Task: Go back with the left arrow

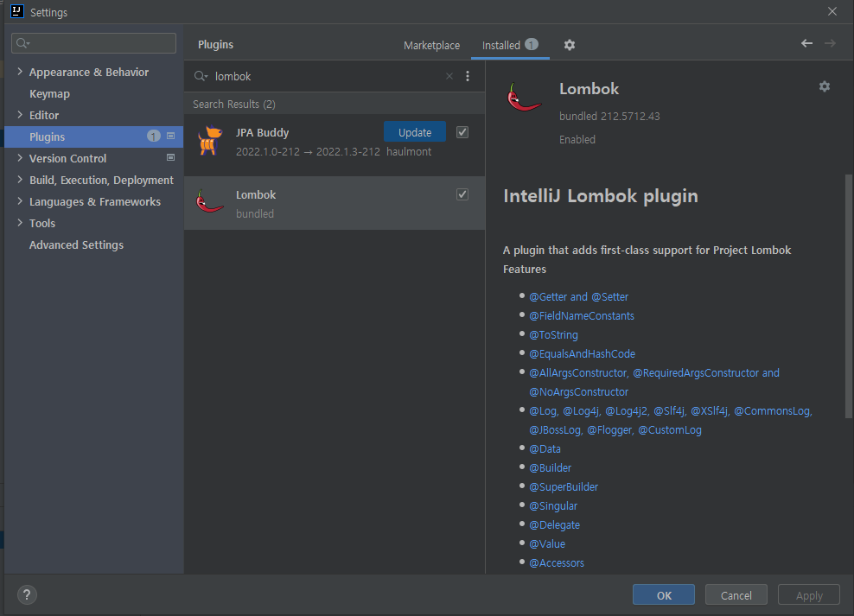Action: tap(806, 43)
